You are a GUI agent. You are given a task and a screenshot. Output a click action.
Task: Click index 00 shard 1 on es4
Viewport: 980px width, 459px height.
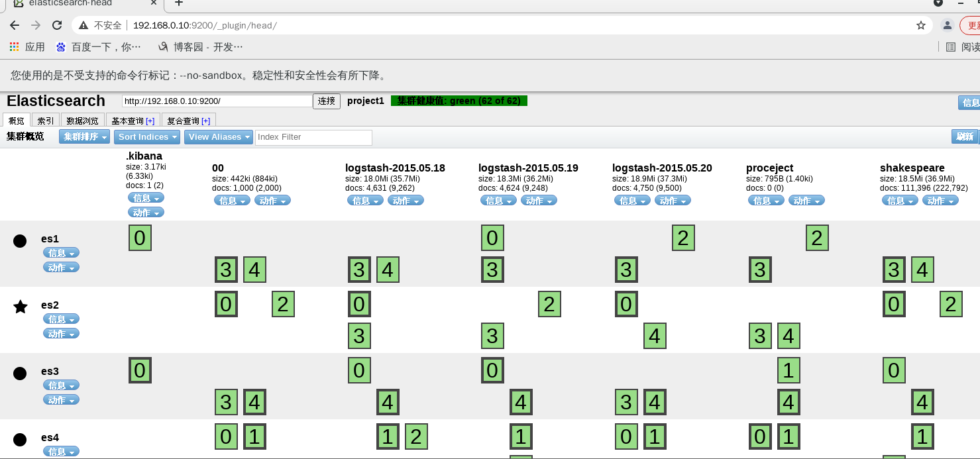(254, 436)
